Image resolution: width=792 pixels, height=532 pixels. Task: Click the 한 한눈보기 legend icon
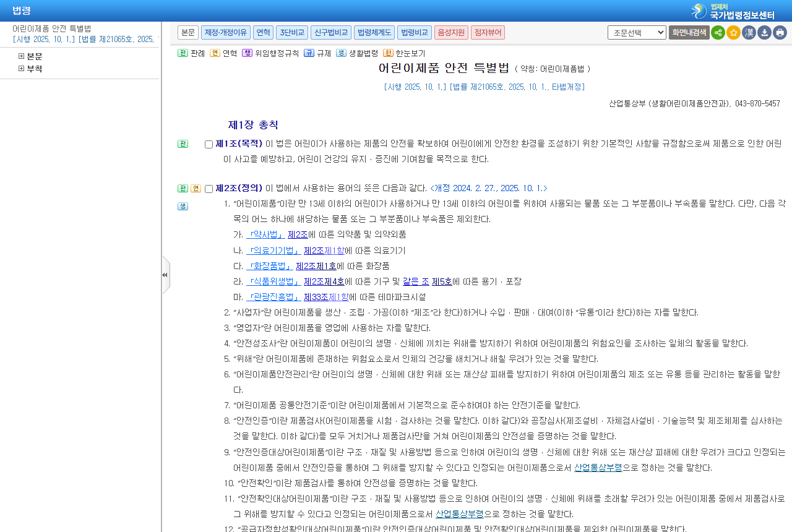(388, 53)
